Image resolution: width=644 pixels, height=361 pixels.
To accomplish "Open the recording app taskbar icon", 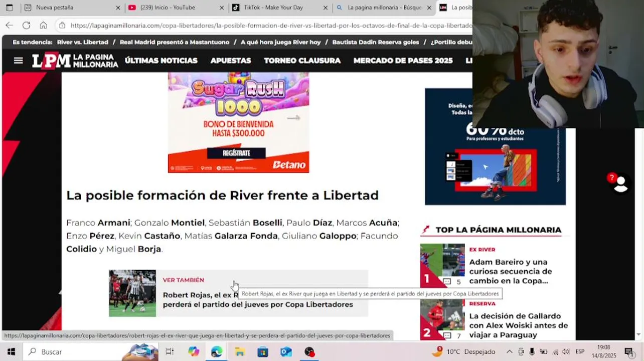I will coord(309,352).
